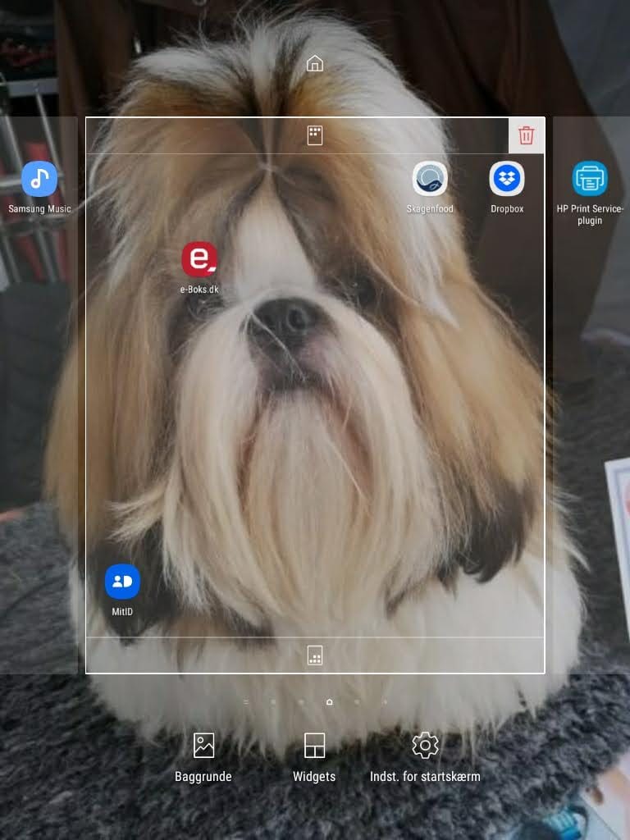630x840 pixels.
Task: Delete this page with the trash icon
Action: [526, 135]
